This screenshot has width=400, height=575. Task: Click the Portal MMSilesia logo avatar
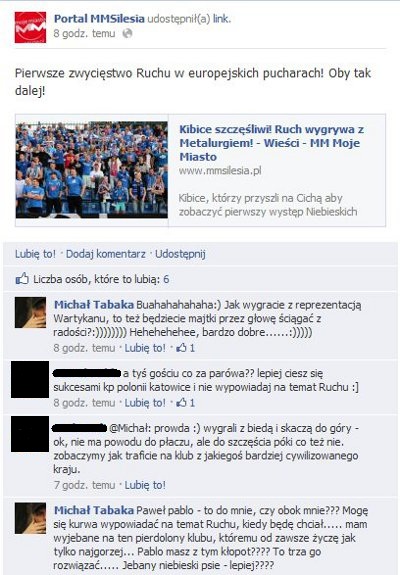[x=30, y=27]
